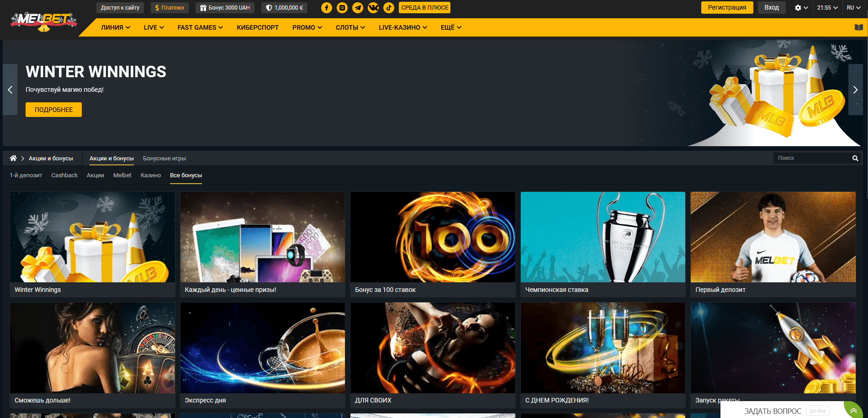The image size is (868, 418).
Task: Click the СРЕДА В ПЛЮСЕ promo button
Action: pyautogui.click(x=425, y=8)
